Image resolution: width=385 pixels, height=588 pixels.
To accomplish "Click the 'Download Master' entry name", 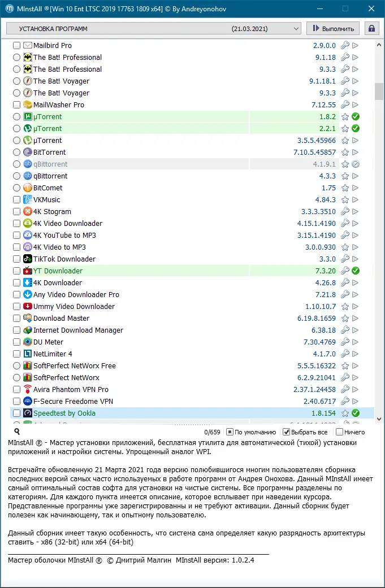I will click(61, 319).
